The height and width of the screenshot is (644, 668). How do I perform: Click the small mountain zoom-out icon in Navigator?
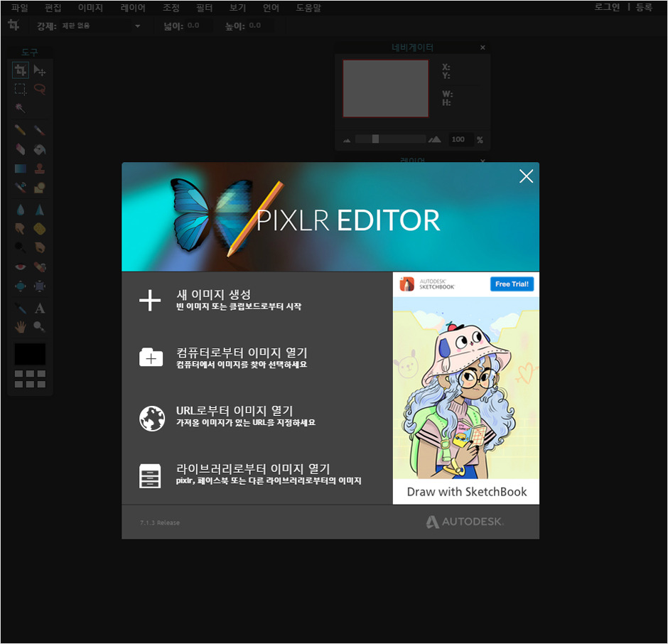tap(347, 140)
